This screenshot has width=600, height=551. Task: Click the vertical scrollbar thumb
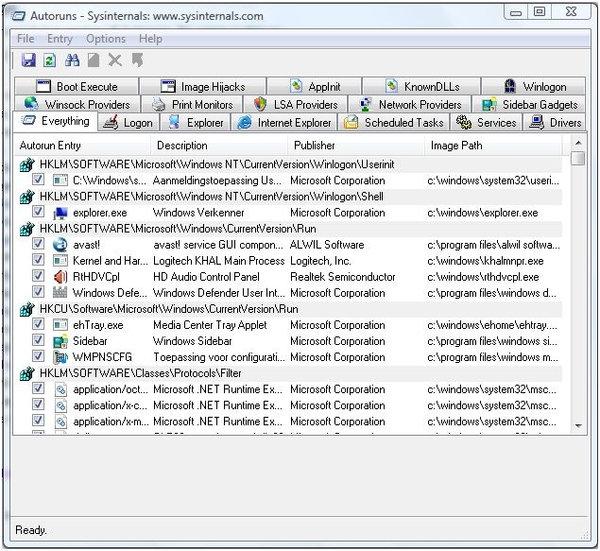(578, 158)
